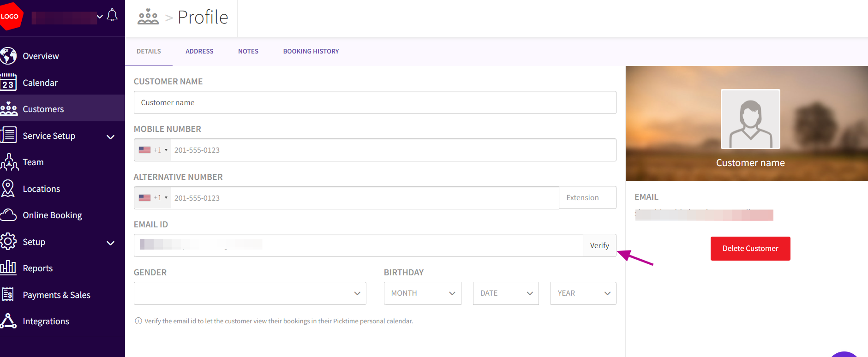Switch to the Address tab

tap(199, 51)
